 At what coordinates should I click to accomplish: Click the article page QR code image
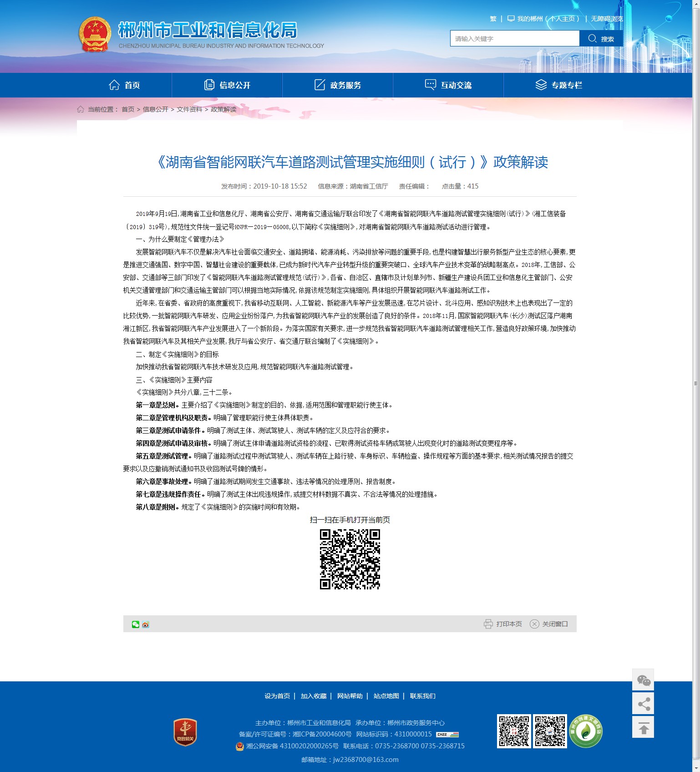point(350,559)
